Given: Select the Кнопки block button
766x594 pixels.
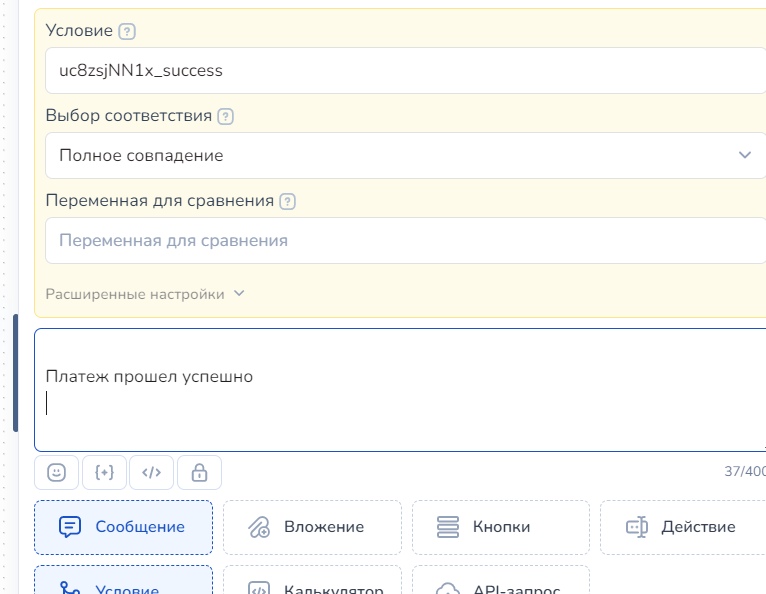Looking at the screenshot, I should pos(500,527).
